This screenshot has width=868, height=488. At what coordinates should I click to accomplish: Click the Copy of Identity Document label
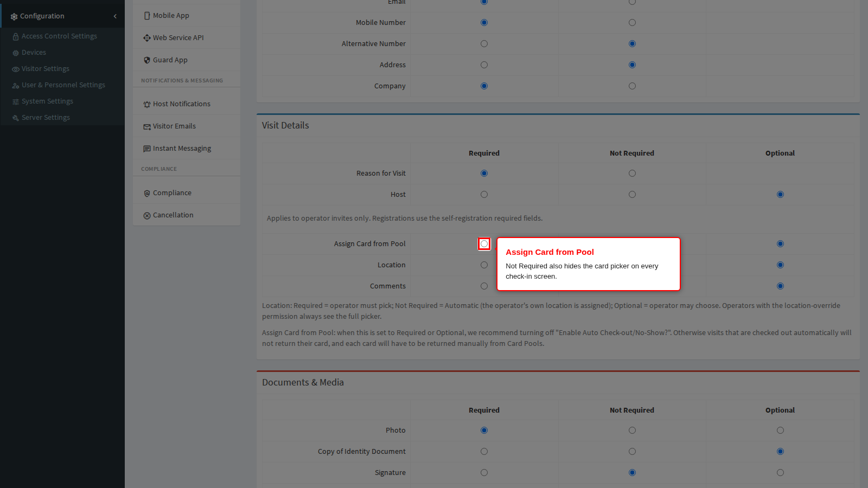pyautogui.click(x=362, y=452)
